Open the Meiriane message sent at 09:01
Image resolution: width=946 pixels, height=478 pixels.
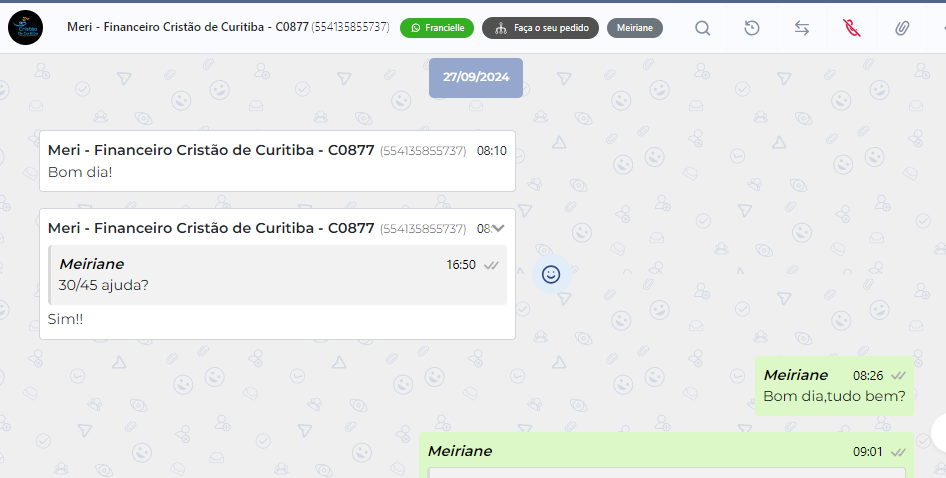(667, 455)
